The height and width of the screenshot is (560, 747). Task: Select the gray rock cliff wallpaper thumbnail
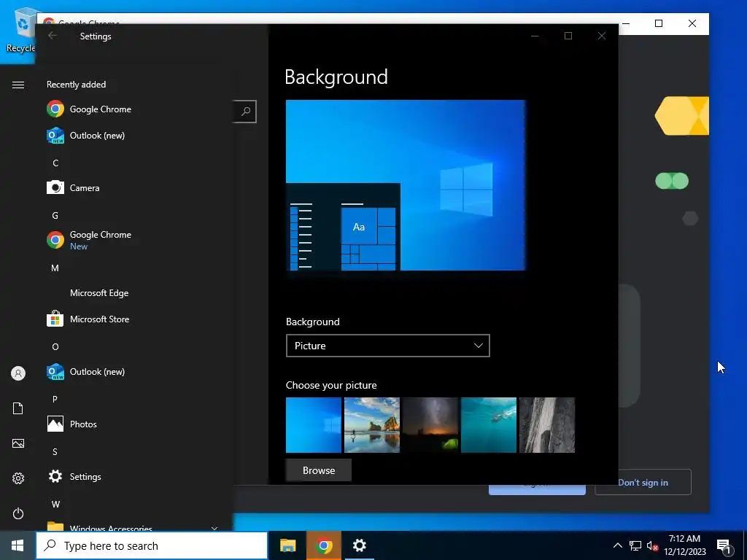[547, 425]
